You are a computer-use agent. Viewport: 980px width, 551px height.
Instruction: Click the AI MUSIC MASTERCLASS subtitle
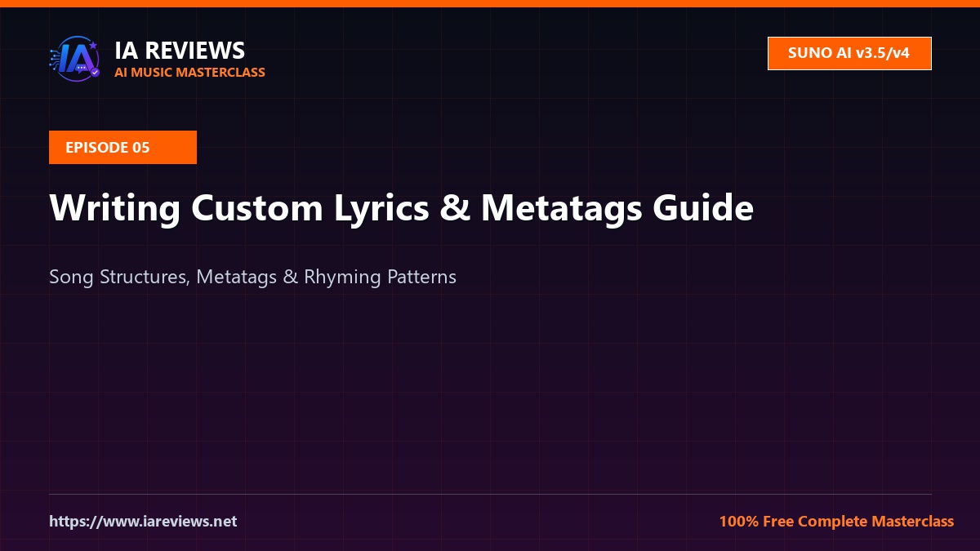tap(189, 72)
